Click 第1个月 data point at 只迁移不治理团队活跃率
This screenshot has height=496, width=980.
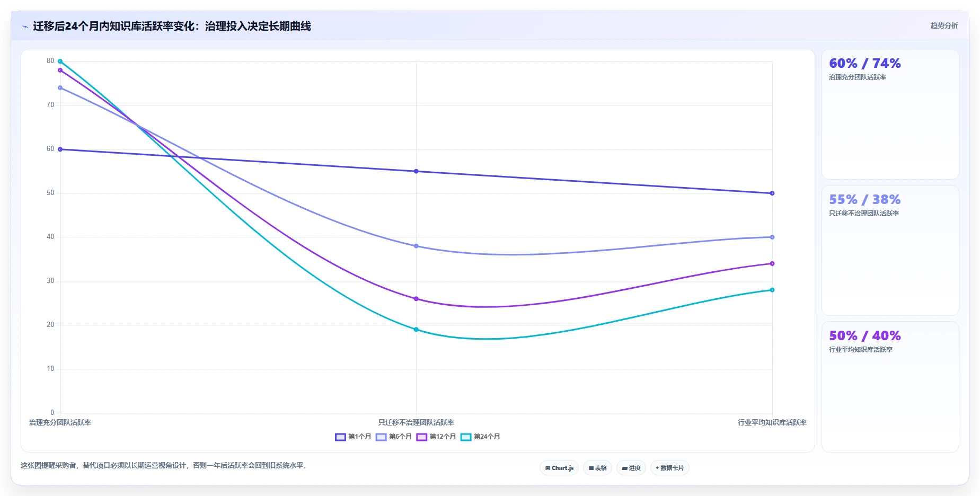point(416,171)
